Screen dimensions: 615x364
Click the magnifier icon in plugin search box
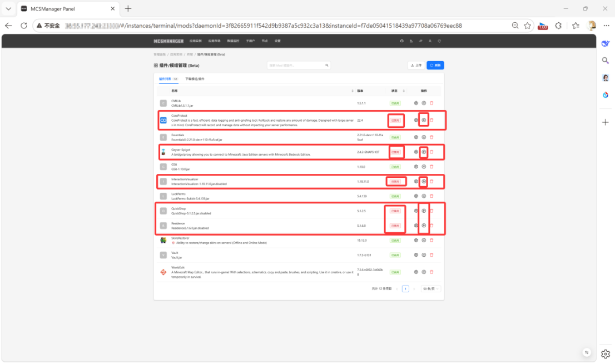(x=327, y=66)
